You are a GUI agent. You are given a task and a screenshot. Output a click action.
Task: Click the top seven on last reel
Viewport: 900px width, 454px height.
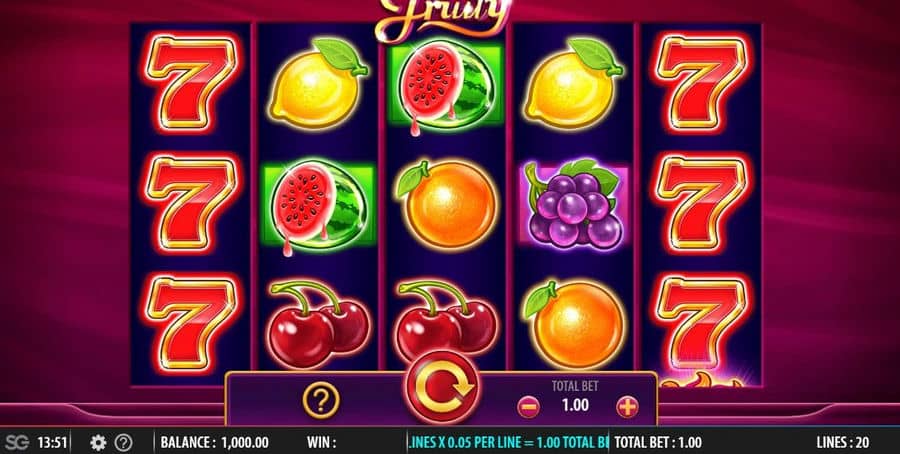coord(701,83)
